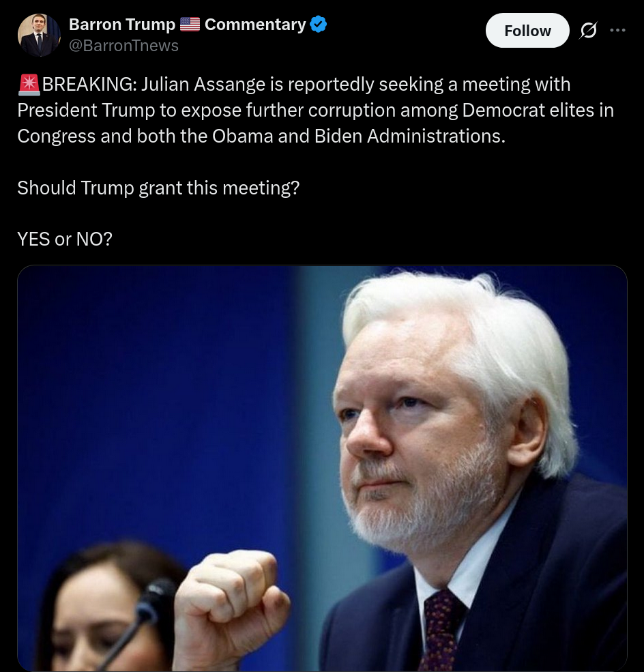This screenshot has height=672, width=644.
Task: Click the Follow button
Action: coord(527,31)
